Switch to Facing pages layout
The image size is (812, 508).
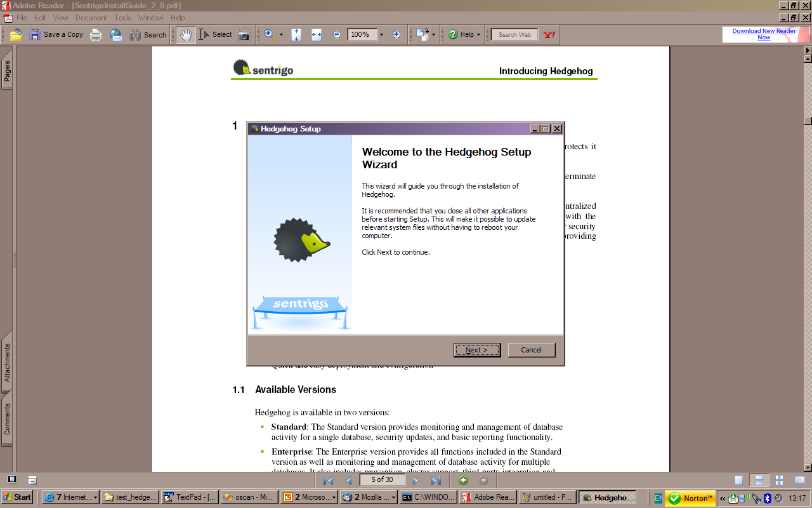[801, 481]
